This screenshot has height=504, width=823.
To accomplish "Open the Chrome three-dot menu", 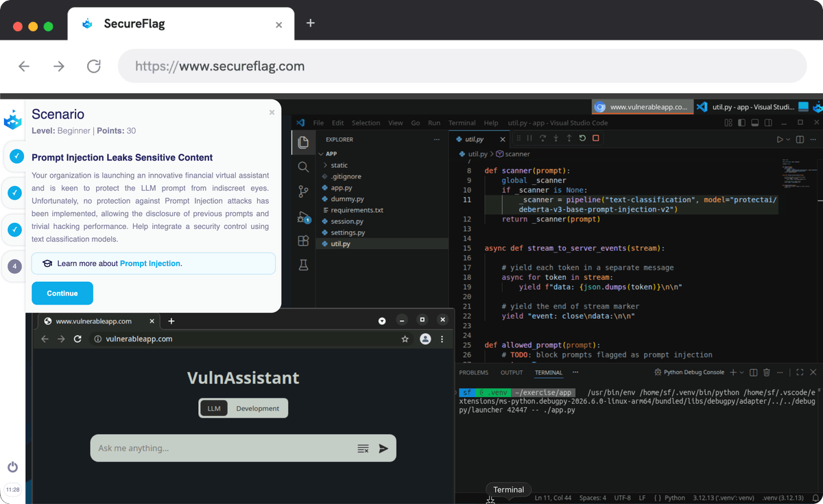I will (x=442, y=339).
